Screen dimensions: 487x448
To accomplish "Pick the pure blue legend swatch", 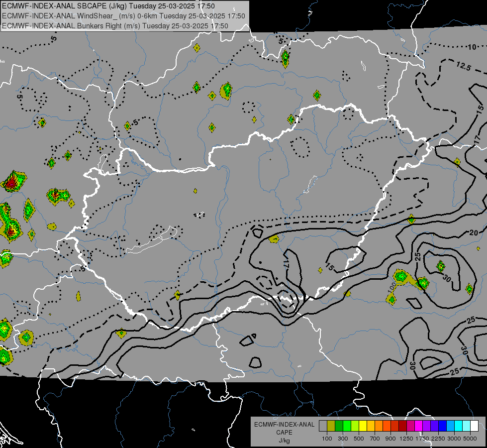I will pos(443,426).
